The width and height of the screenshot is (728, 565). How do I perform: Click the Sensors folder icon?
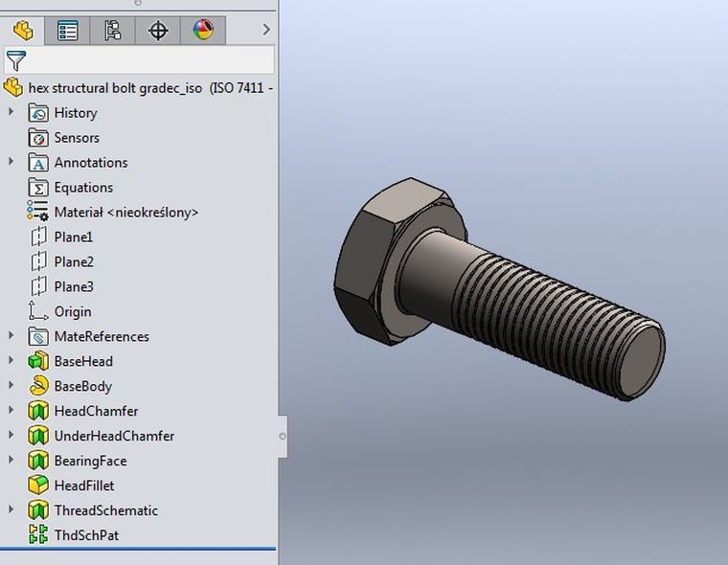[x=38, y=138]
